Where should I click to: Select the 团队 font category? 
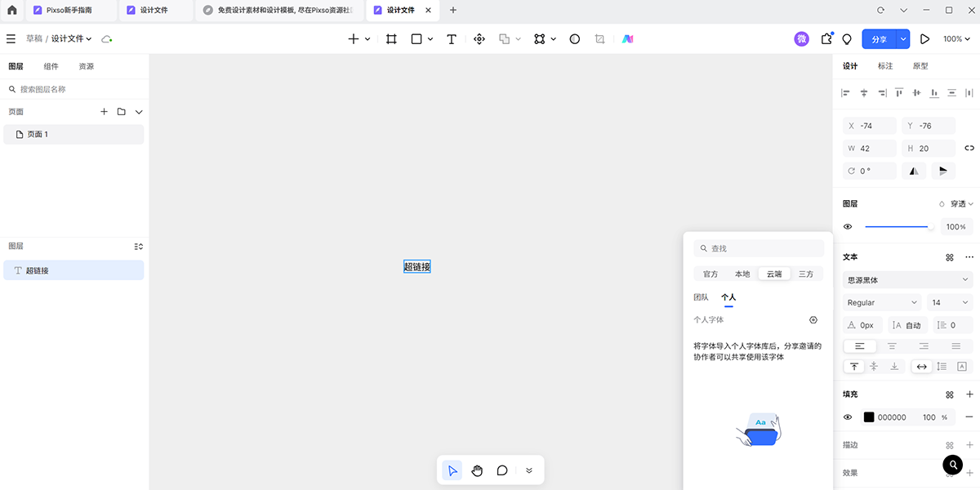[701, 297]
